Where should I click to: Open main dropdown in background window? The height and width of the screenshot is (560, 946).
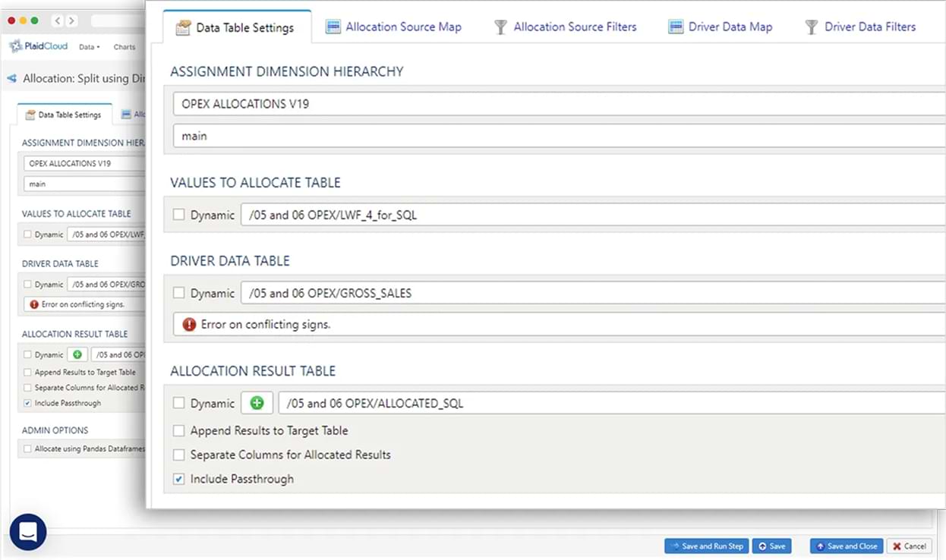pos(84,184)
